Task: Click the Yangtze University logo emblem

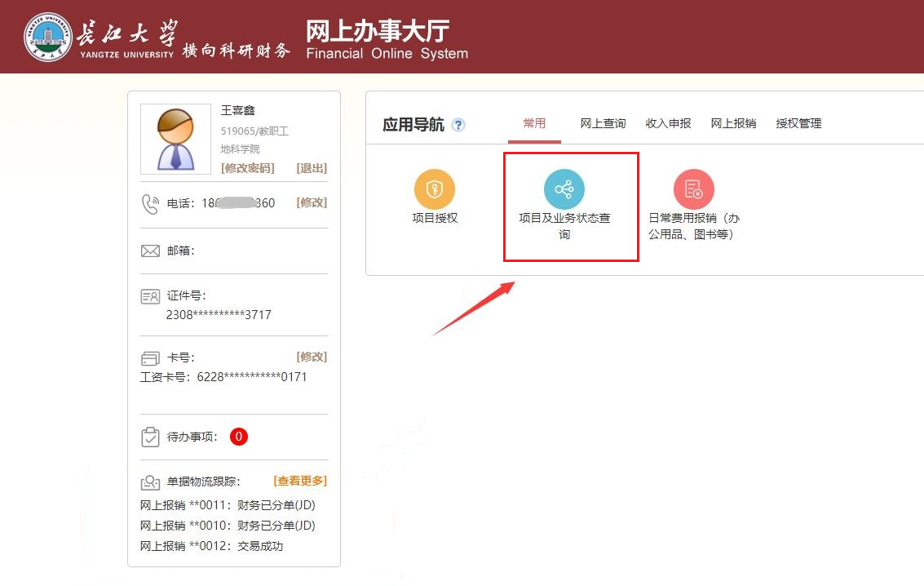Action: pos(47,37)
